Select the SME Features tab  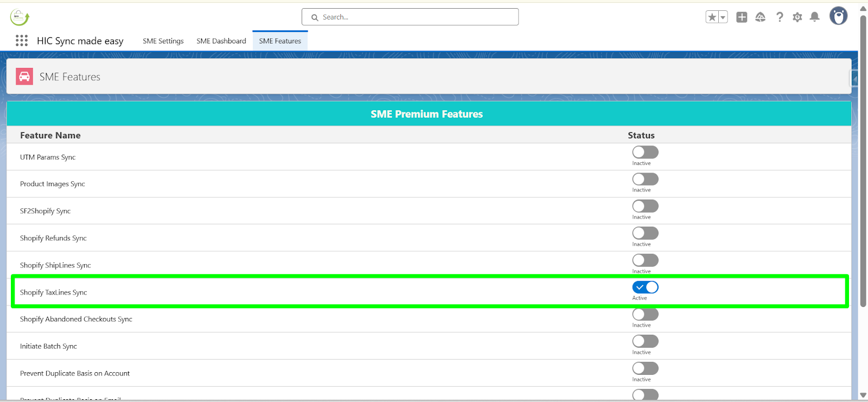coord(280,41)
